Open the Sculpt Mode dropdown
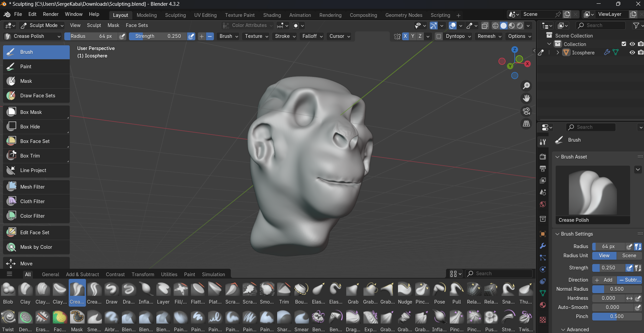Viewport: 644px width, 333px height. tap(42, 25)
